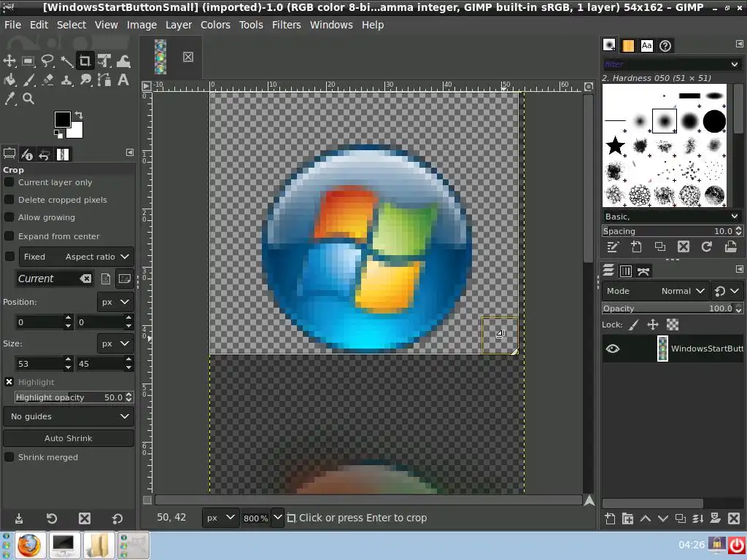Viewport: 747px width, 560px height.
Task: Open the Fixed Aspect ratio dropdown
Action: [77, 257]
